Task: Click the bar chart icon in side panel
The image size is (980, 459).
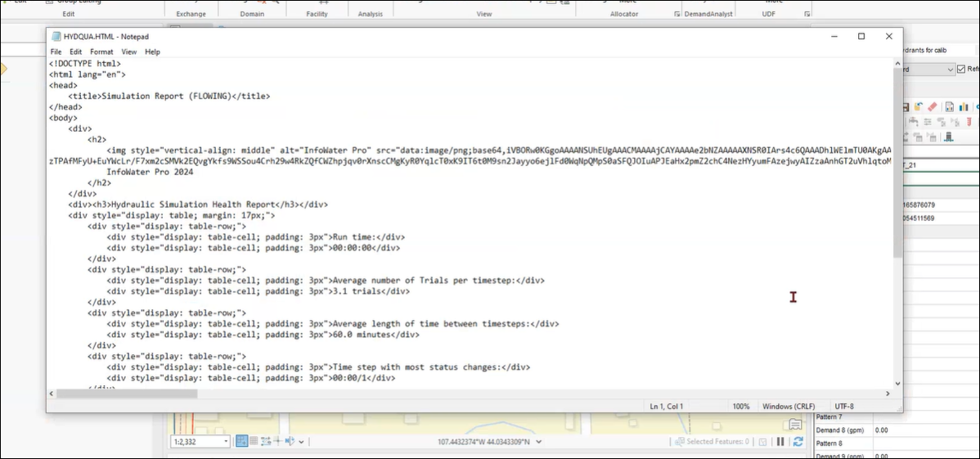Action: 964,107
